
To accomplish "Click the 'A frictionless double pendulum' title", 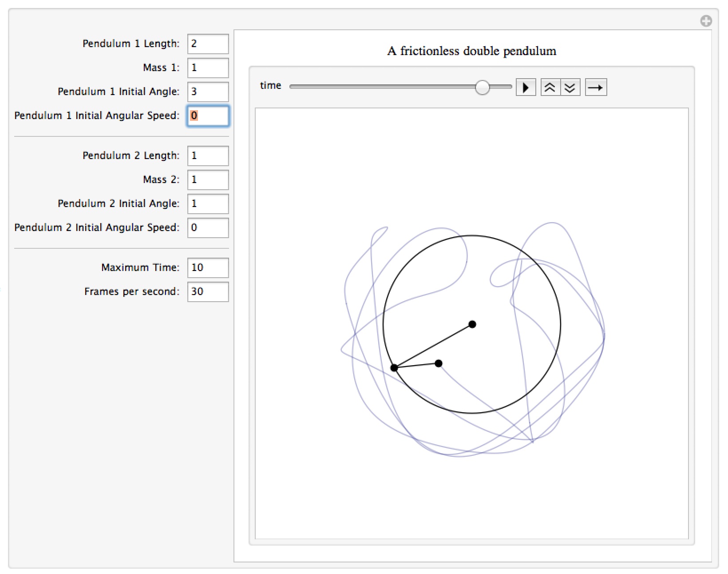I will click(471, 51).
